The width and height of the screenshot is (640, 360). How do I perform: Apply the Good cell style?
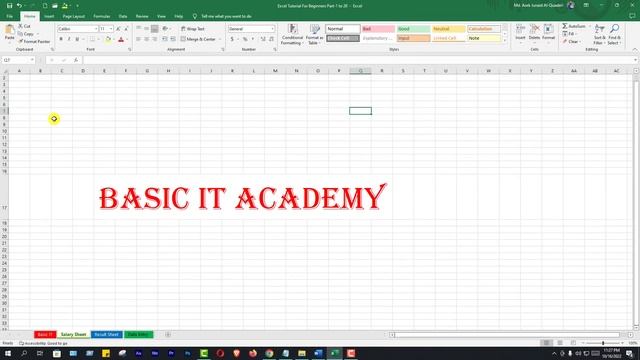(413, 29)
